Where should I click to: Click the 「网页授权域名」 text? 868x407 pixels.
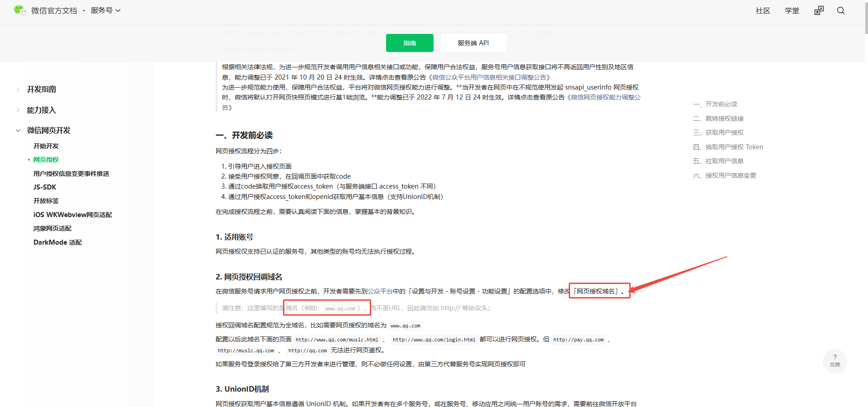(x=597, y=291)
